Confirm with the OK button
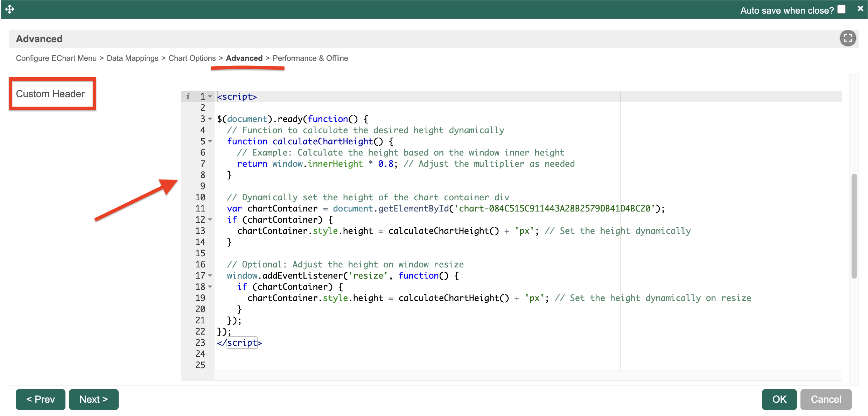Viewport: 868px width, 416px height. [x=779, y=399]
